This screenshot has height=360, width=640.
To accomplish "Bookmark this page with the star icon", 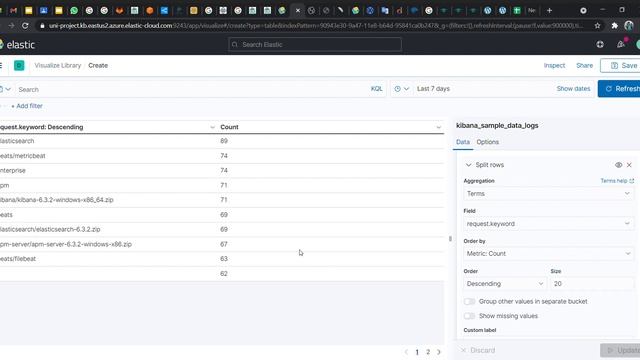I will tap(597, 25).
